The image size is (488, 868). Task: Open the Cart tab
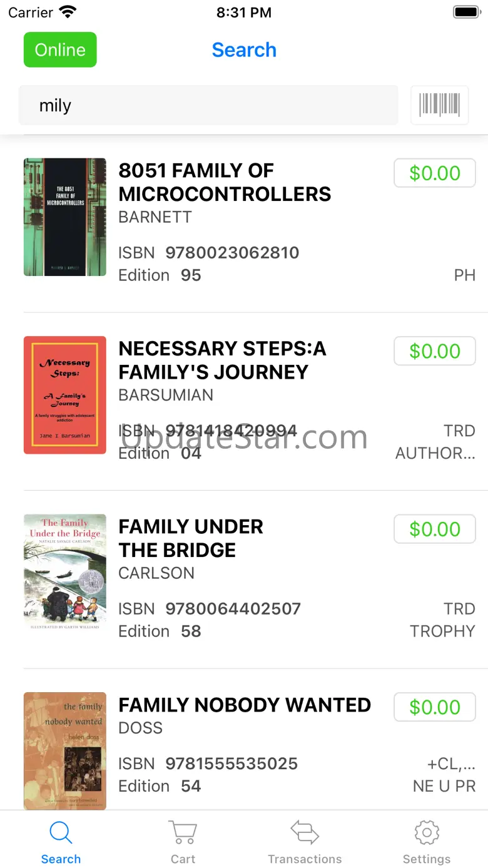tap(183, 842)
